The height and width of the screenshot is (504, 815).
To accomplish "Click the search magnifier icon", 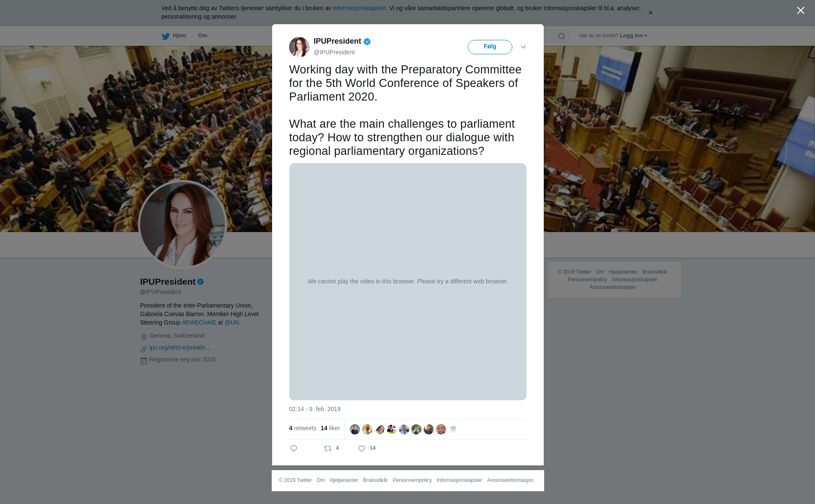I will click(x=562, y=36).
